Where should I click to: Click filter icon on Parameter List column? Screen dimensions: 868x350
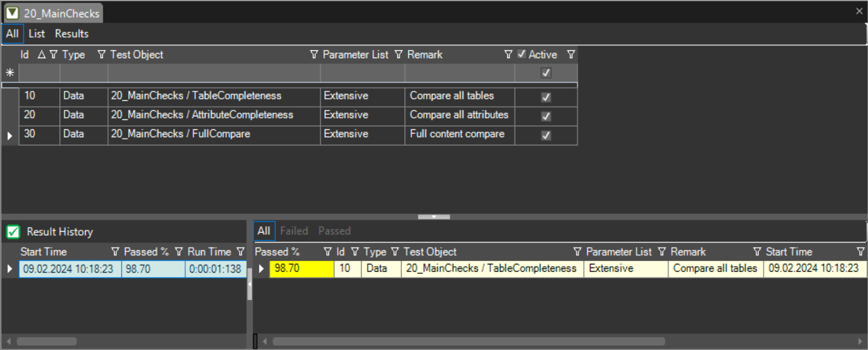pos(398,55)
